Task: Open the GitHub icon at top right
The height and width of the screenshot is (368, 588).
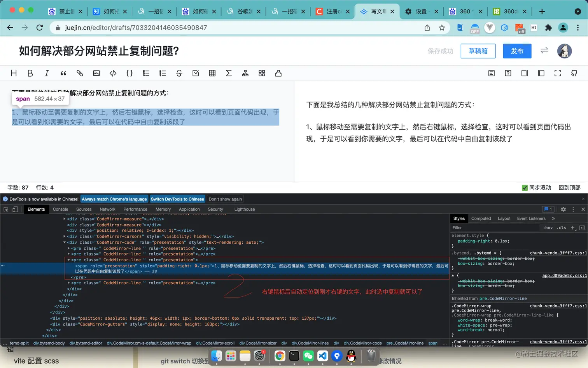Action: tap(574, 73)
